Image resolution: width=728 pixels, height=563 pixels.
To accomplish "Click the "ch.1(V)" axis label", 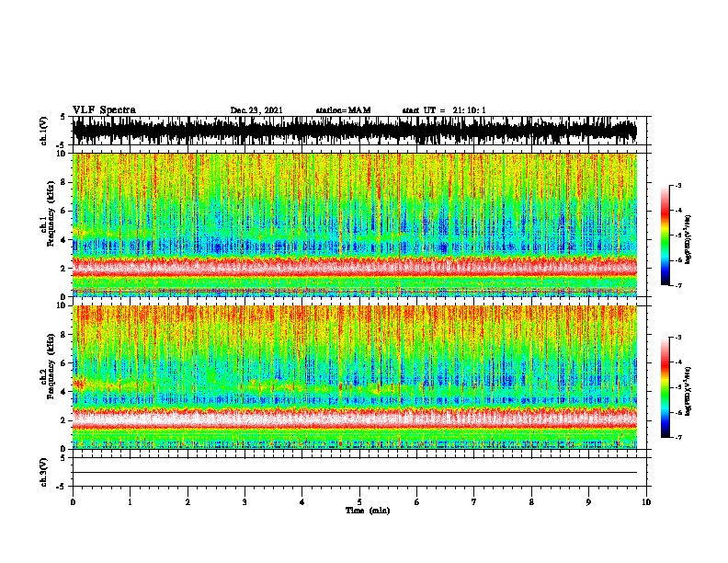I will point(44,131).
